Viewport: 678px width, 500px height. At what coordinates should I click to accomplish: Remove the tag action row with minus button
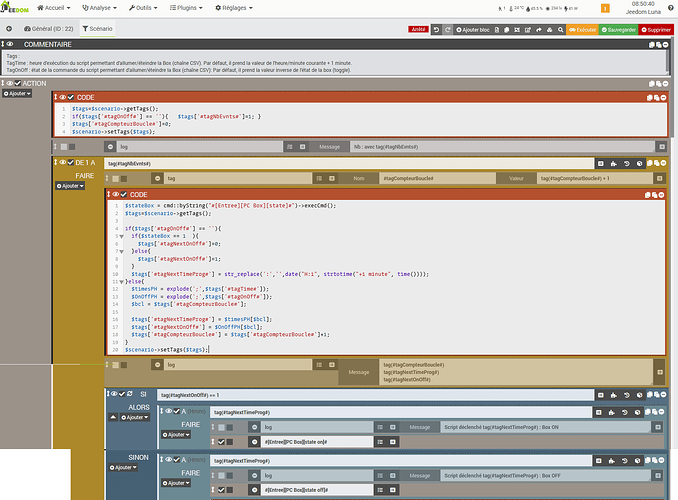(x=157, y=178)
